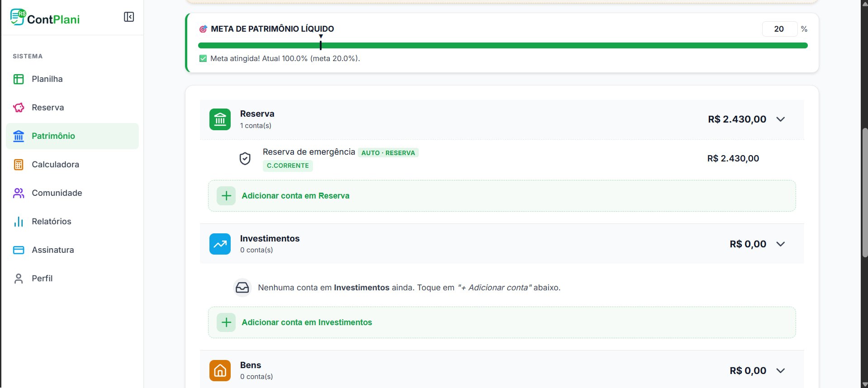
Task: Click the shield icon beside Reserva de emergência
Action: [245, 159]
